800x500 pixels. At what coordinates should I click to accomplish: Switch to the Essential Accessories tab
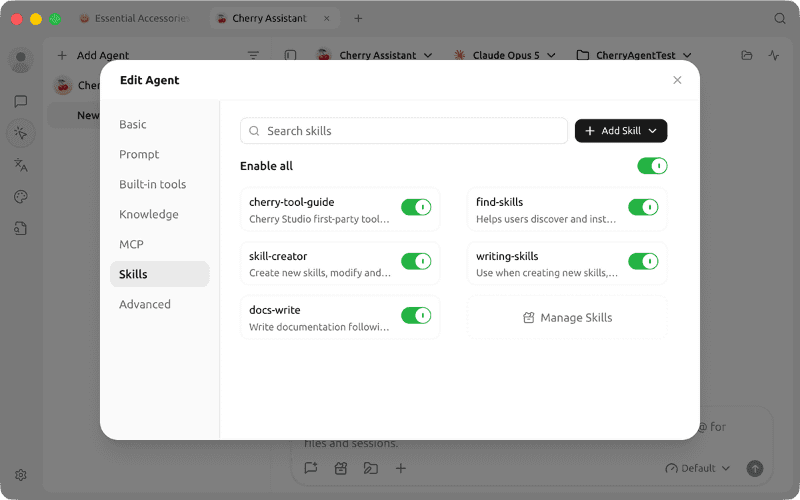pos(135,18)
